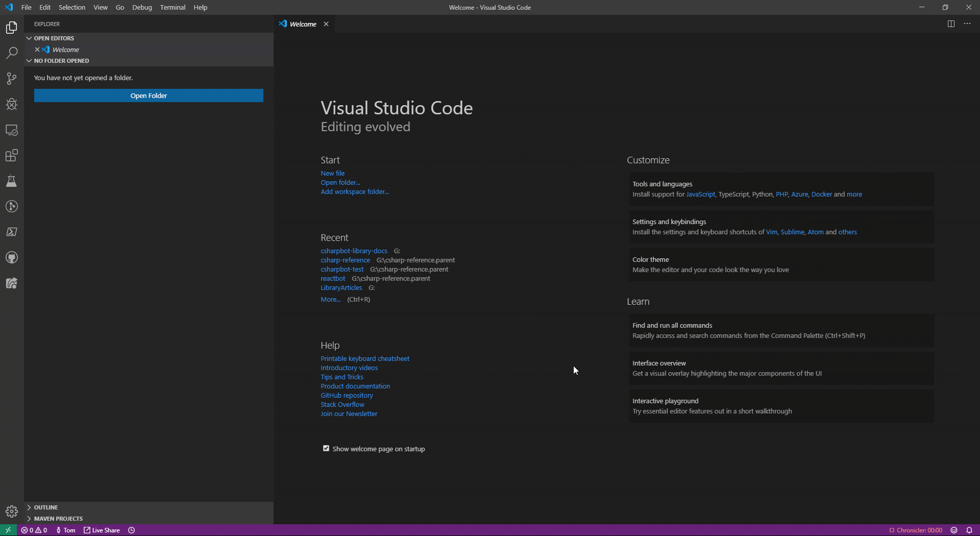Click the split editor icon

tap(951, 24)
